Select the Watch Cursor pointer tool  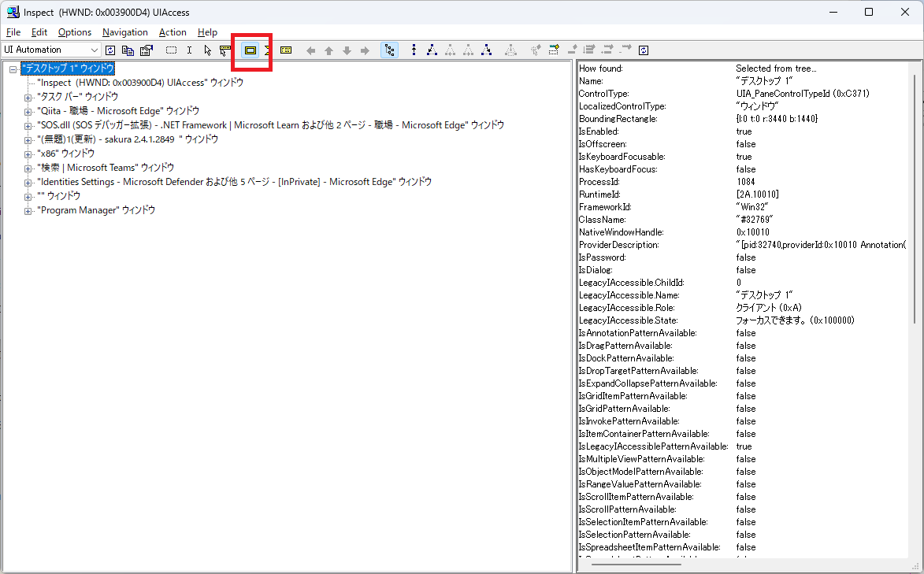pyautogui.click(x=206, y=50)
